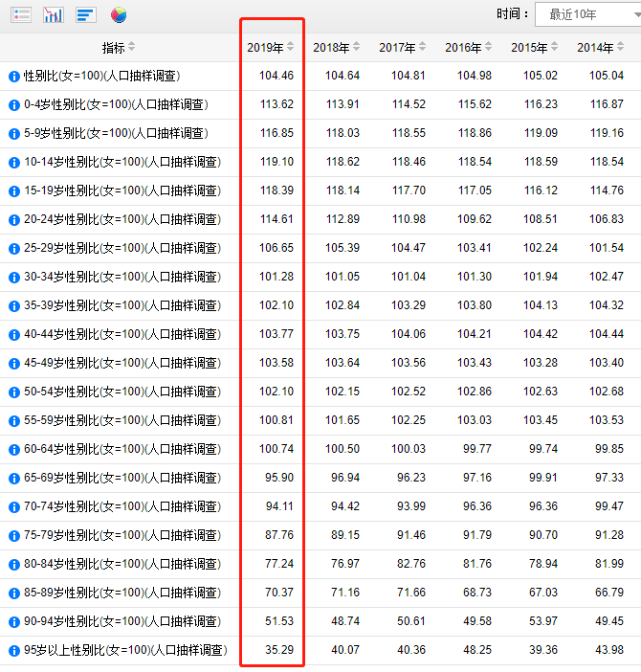Select the 2019 value 87.76
641x672 pixels.
(279, 535)
